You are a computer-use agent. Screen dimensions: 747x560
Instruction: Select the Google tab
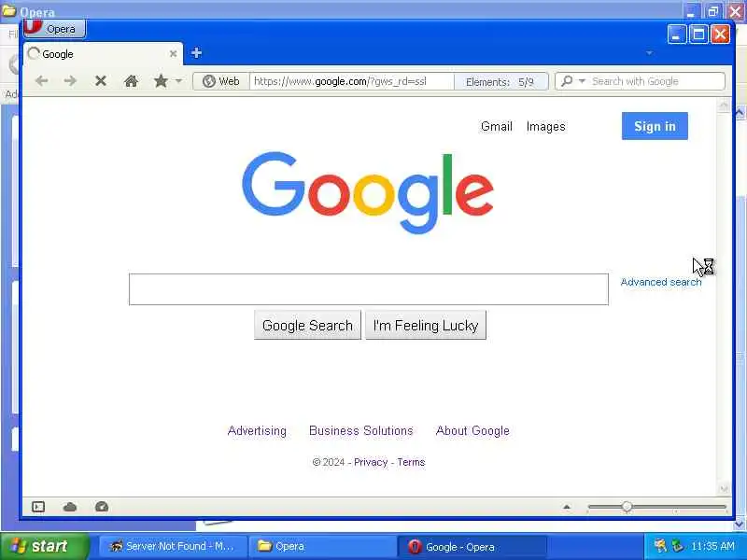[103, 54]
